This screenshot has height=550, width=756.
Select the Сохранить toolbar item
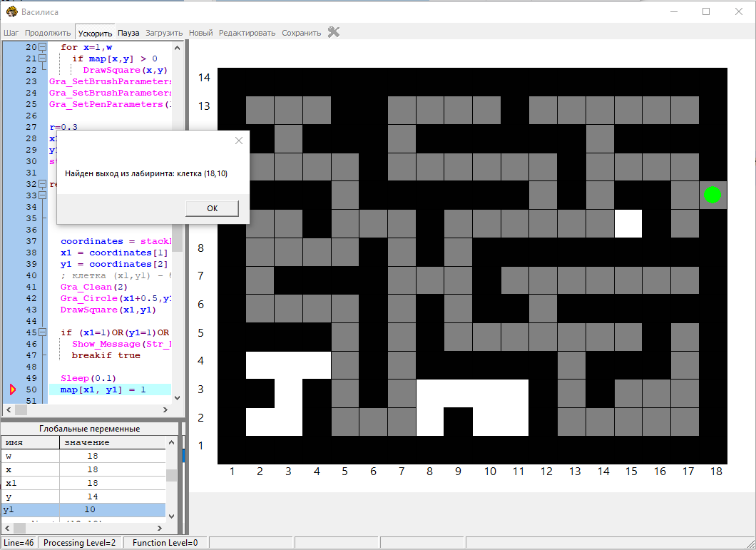point(301,33)
